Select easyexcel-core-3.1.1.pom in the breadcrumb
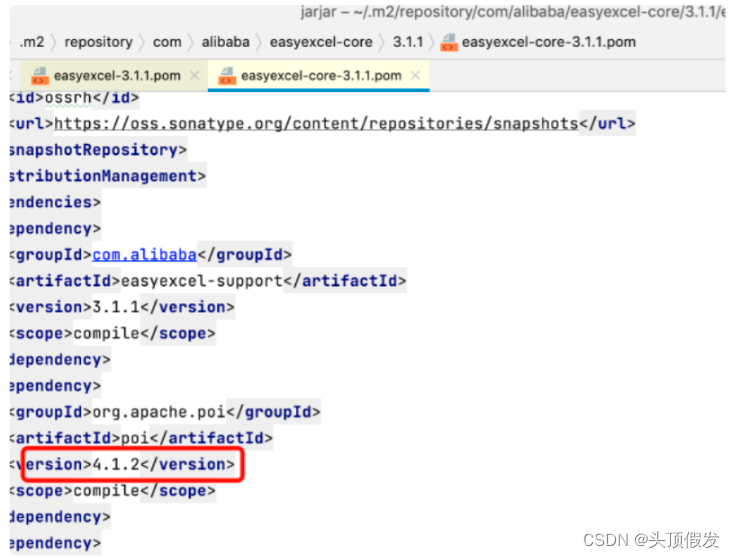Screen dimensions: 735x558 tap(549, 42)
